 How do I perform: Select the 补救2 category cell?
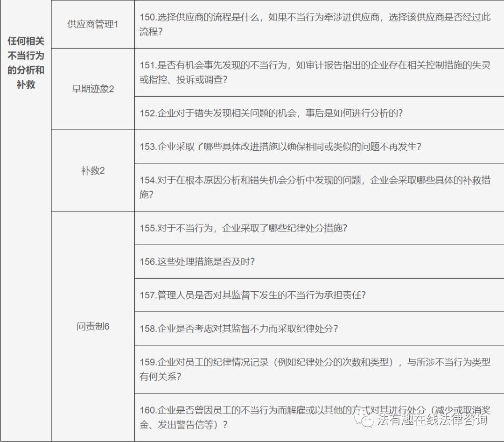point(92,170)
